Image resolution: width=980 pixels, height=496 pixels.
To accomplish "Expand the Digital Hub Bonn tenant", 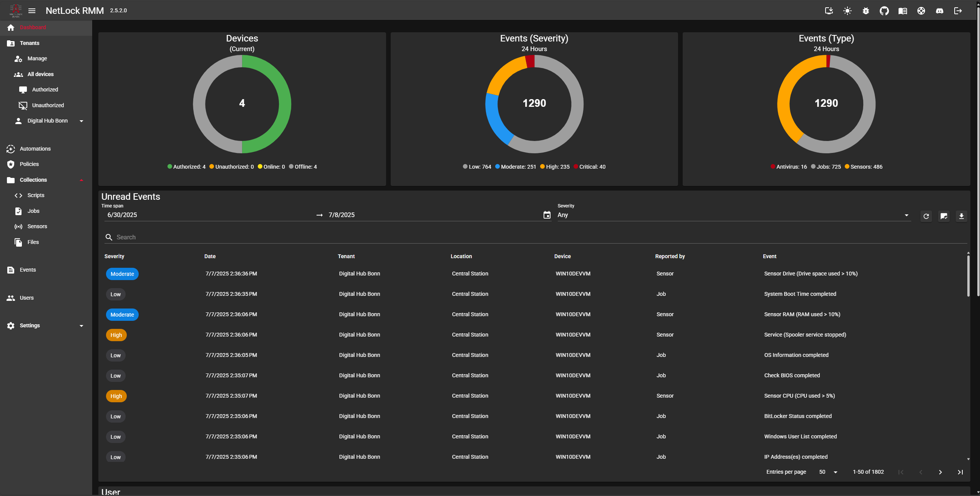I will [81, 121].
